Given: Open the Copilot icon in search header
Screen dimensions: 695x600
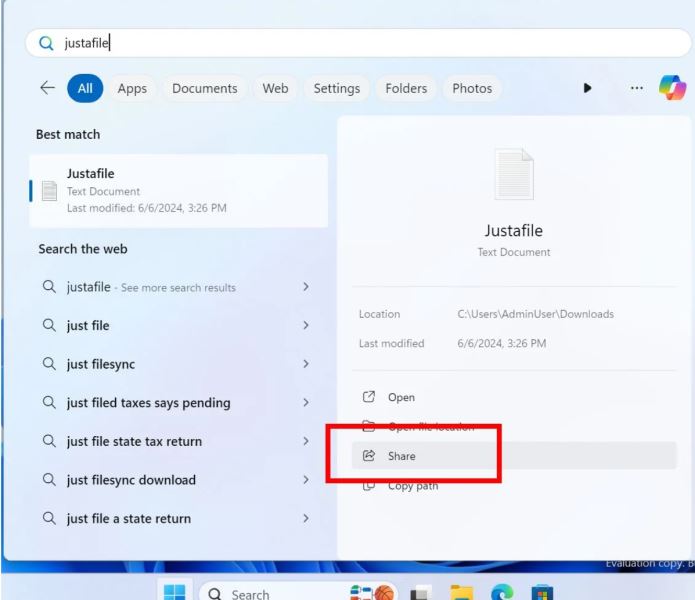Looking at the screenshot, I should pos(672,87).
